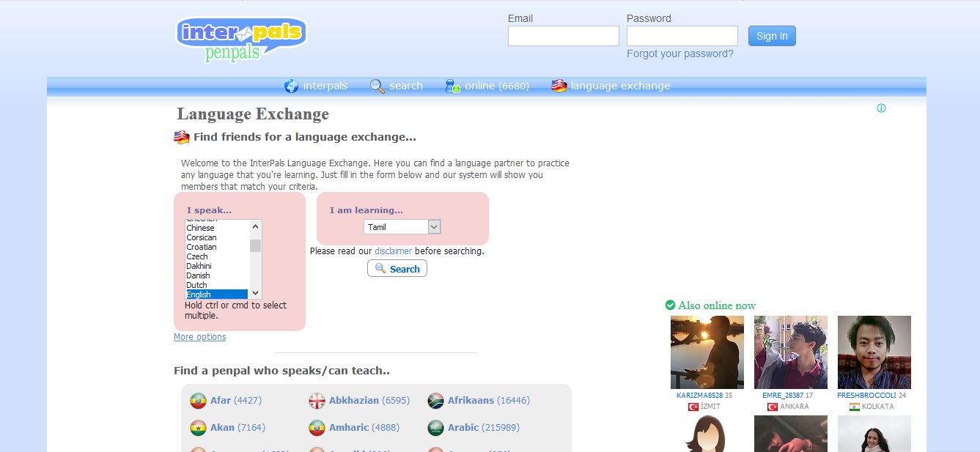This screenshot has height=452, width=980.
Task: Click the flag icon beside language exchange nav item
Action: click(x=559, y=85)
